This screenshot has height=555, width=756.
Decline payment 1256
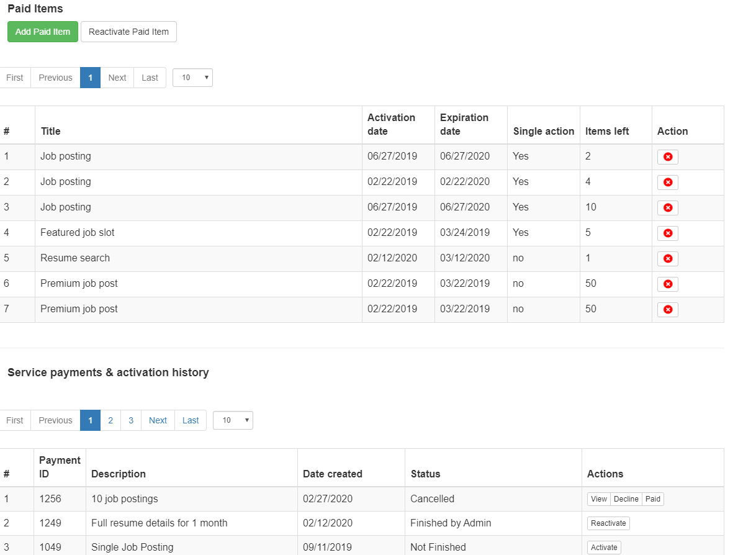pyautogui.click(x=626, y=499)
